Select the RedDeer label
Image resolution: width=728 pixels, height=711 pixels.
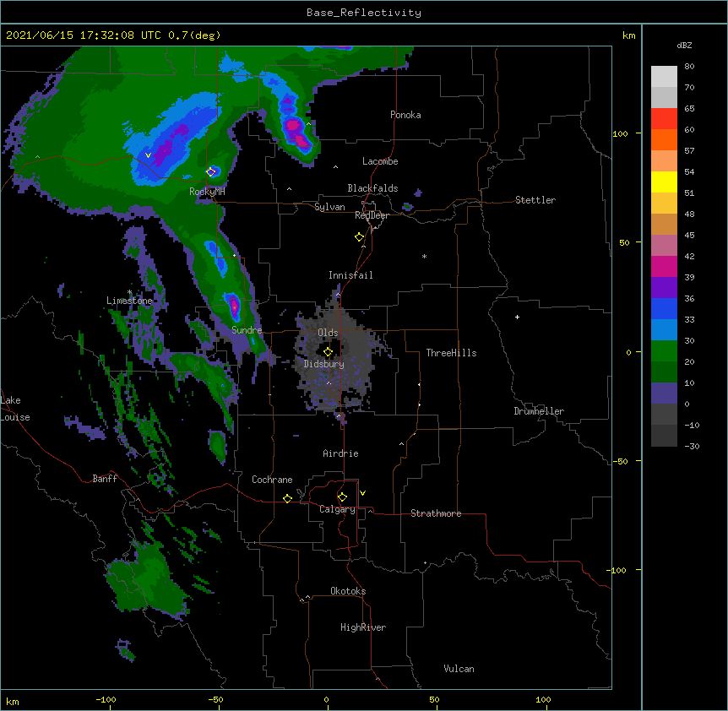pyautogui.click(x=372, y=215)
